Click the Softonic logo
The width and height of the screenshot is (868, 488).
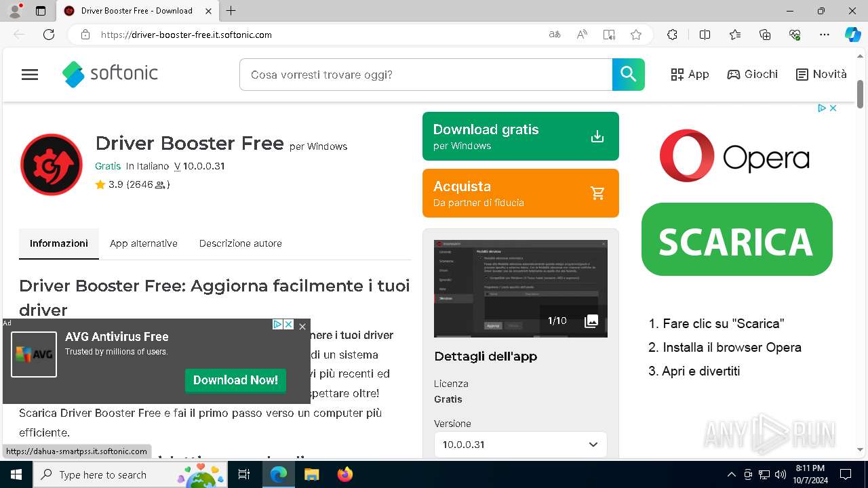pos(110,74)
